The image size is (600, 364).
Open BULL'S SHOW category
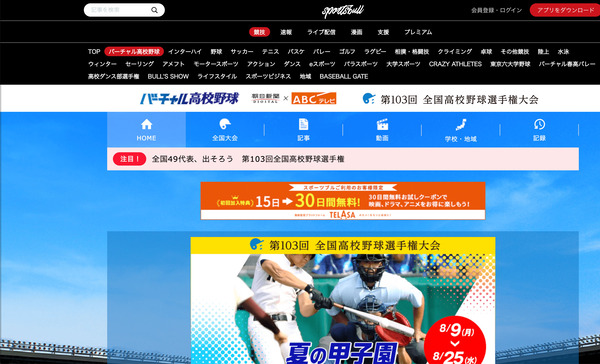168,76
